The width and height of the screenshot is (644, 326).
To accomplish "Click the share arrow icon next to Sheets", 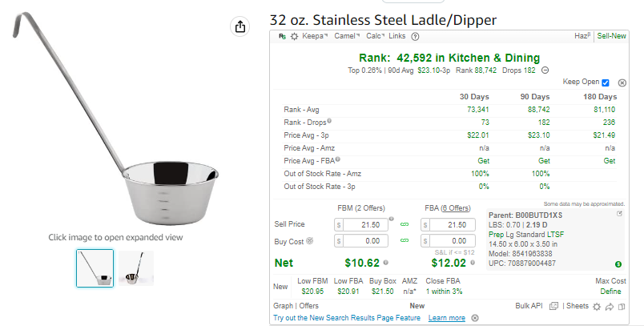I will (610, 307).
